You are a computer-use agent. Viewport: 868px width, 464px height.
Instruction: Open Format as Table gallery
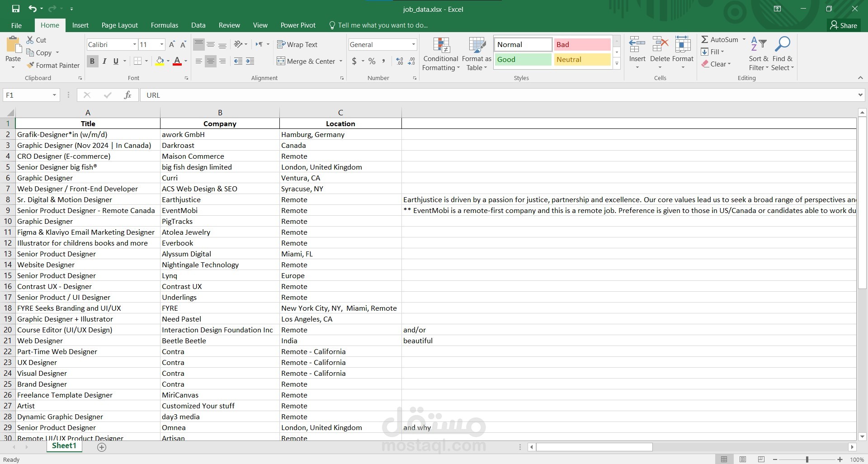click(x=476, y=54)
